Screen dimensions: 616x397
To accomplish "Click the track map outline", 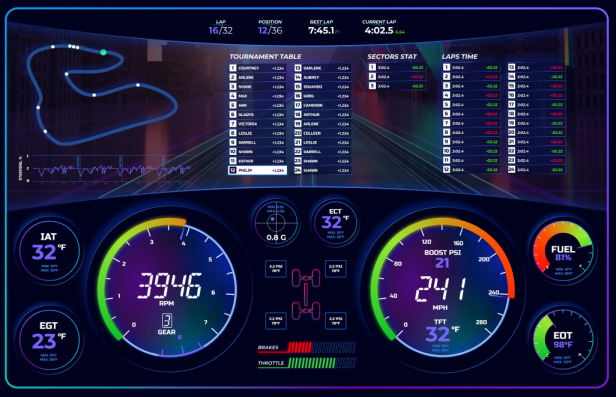I will (x=102, y=94).
